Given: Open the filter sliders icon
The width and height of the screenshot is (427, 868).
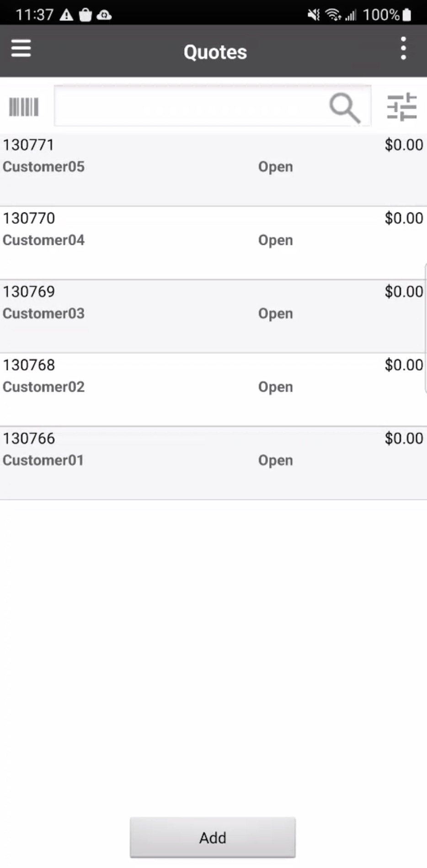Looking at the screenshot, I should [x=402, y=107].
